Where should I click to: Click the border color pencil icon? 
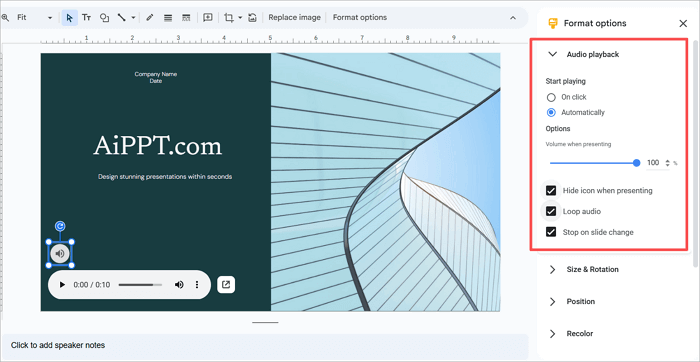click(x=150, y=18)
